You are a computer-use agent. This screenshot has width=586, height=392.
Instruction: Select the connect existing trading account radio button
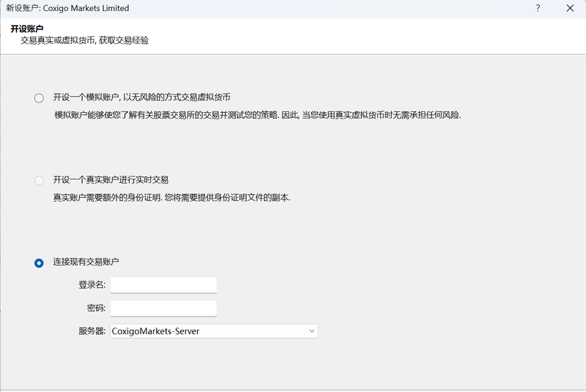pos(39,263)
